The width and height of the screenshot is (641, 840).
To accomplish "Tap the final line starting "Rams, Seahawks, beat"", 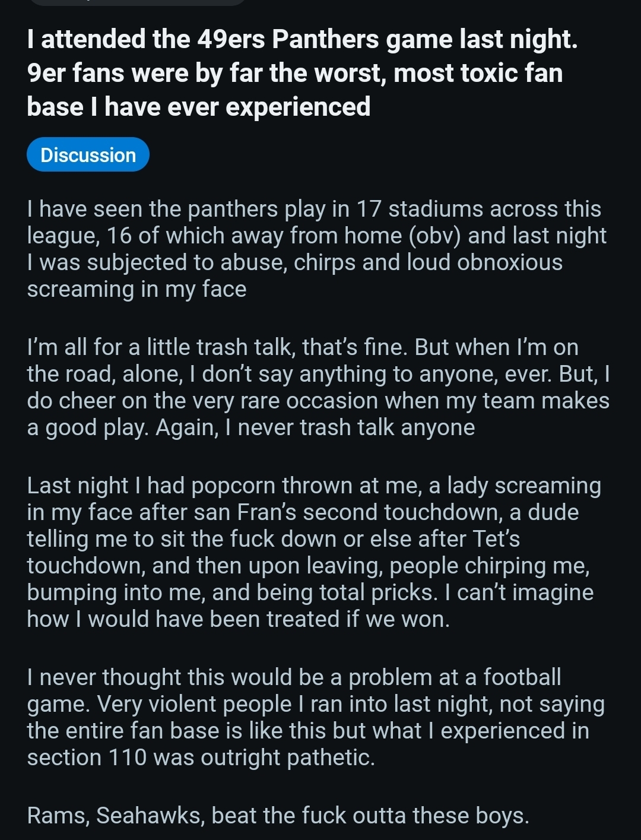I will click(278, 816).
